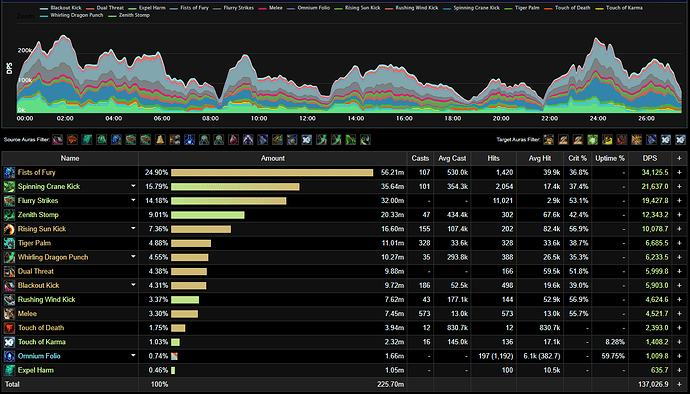The width and height of the screenshot is (690, 394).
Task: Click the Fists of Fury amount bar
Action: pyautogui.click(x=272, y=173)
